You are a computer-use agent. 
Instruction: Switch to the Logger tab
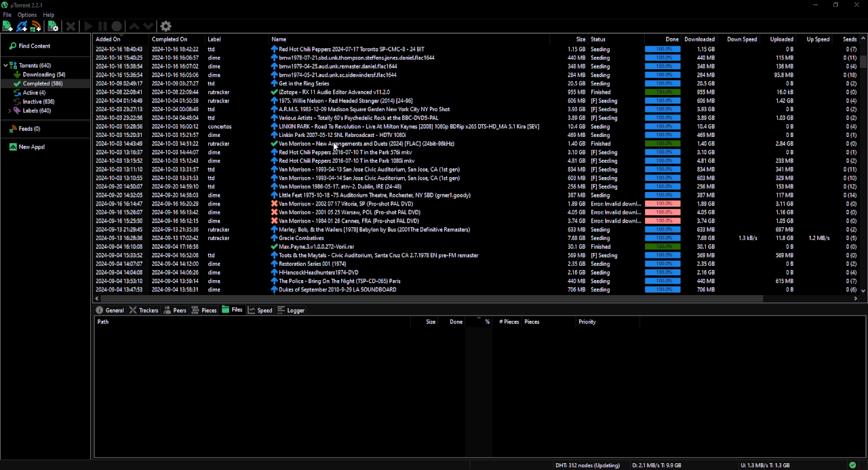click(x=292, y=311)
